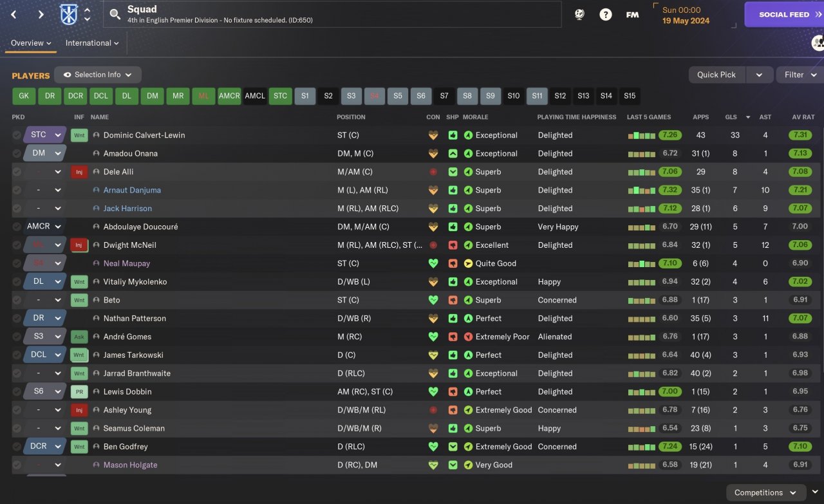Open Arnaut Danjuma's player profile link
The image size is (824, 504).
[x=132, y=191]
